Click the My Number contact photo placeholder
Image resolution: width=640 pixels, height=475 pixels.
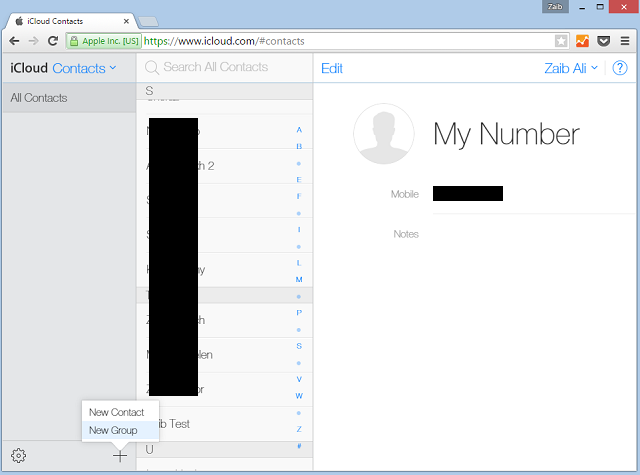click(x=384, y=134)
